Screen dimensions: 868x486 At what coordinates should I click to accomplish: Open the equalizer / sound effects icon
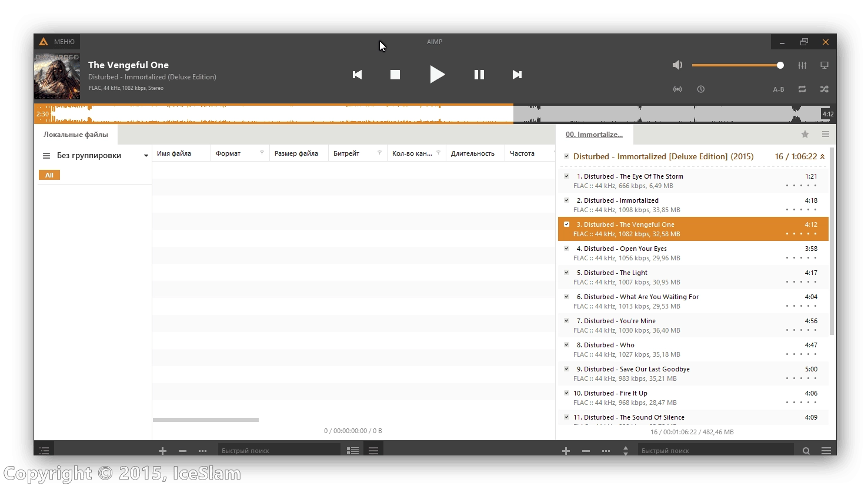[x=802, y=65]
